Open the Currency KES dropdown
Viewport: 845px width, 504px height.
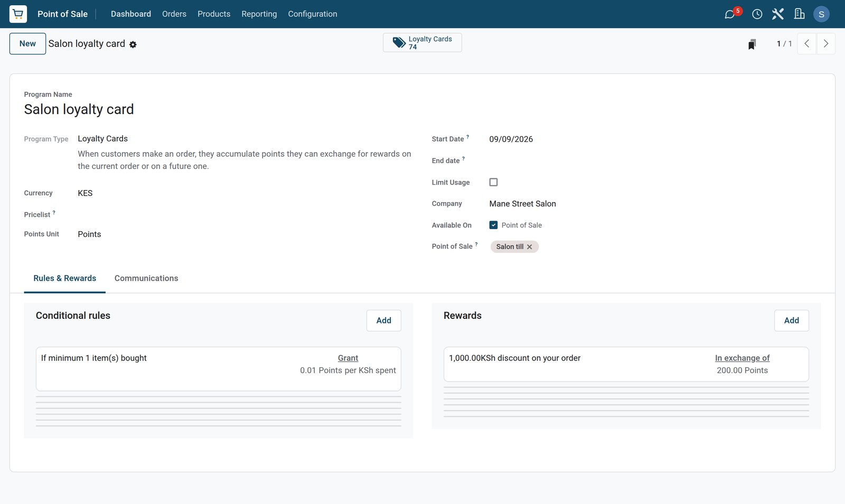pos(244,193)
